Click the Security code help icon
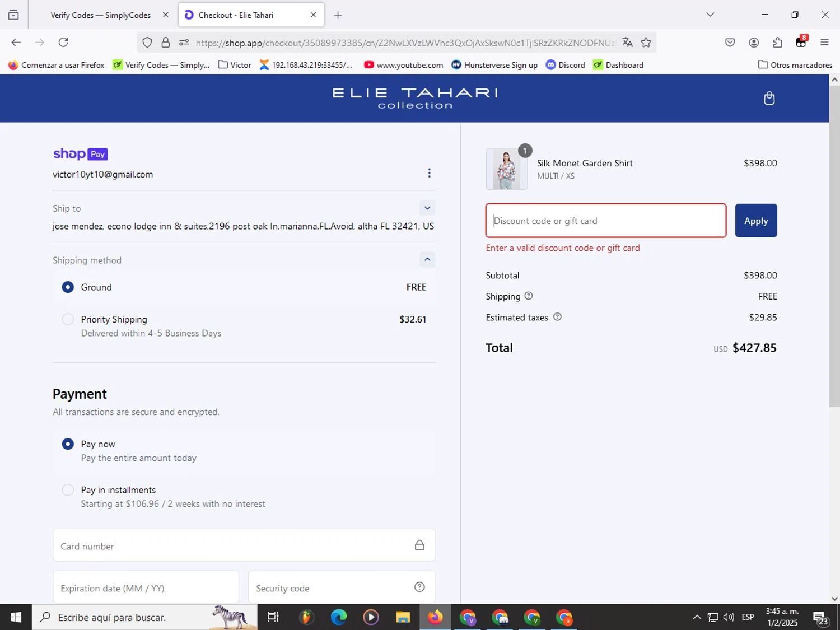The width and height of the screenshot is (840, 630). (x=419, y=587)
